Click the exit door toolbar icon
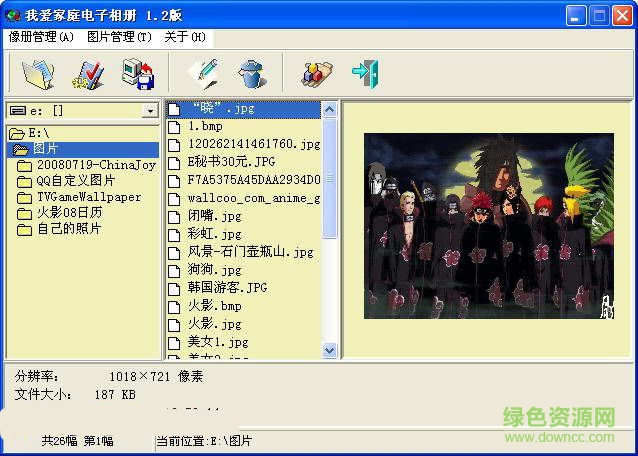638x456 pixels. 364,74
